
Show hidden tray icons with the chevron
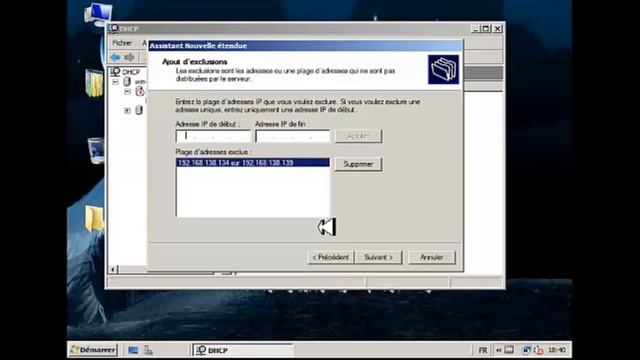[499, 350]
